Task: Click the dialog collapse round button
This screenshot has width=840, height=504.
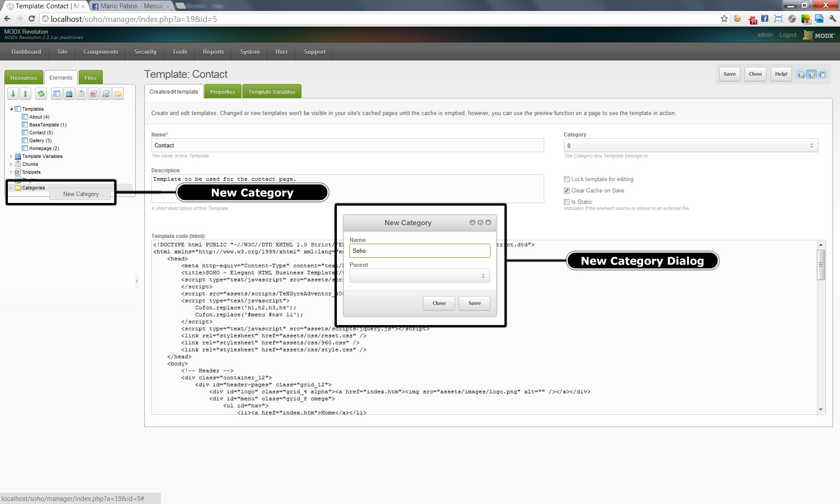Action: (x=472, y=223)
